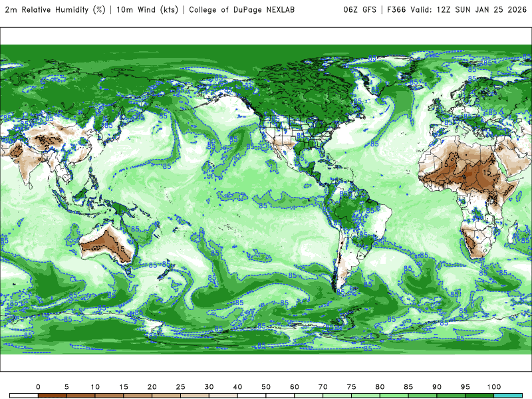
Task: Select the dark brown 0–5 legend swatch
Action: coord(53,396)
